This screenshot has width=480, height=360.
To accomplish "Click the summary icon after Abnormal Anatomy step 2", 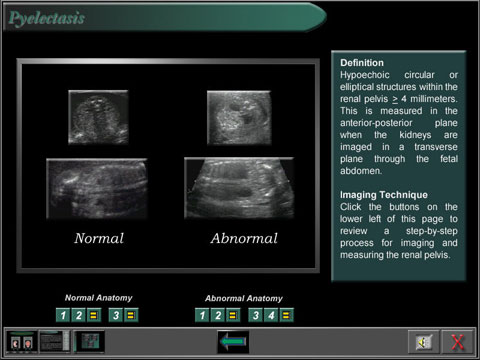I will pos(233,315).
